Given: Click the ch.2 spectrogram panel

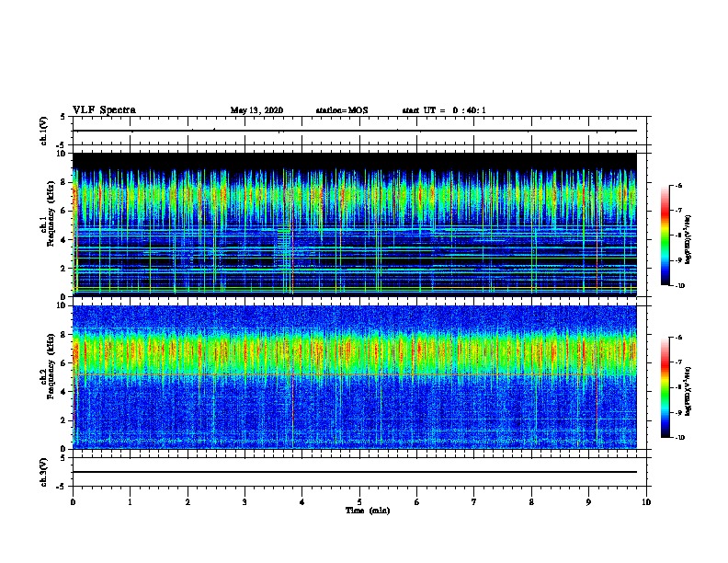Looking at the screenshot, I should click(x=355, y=377).
